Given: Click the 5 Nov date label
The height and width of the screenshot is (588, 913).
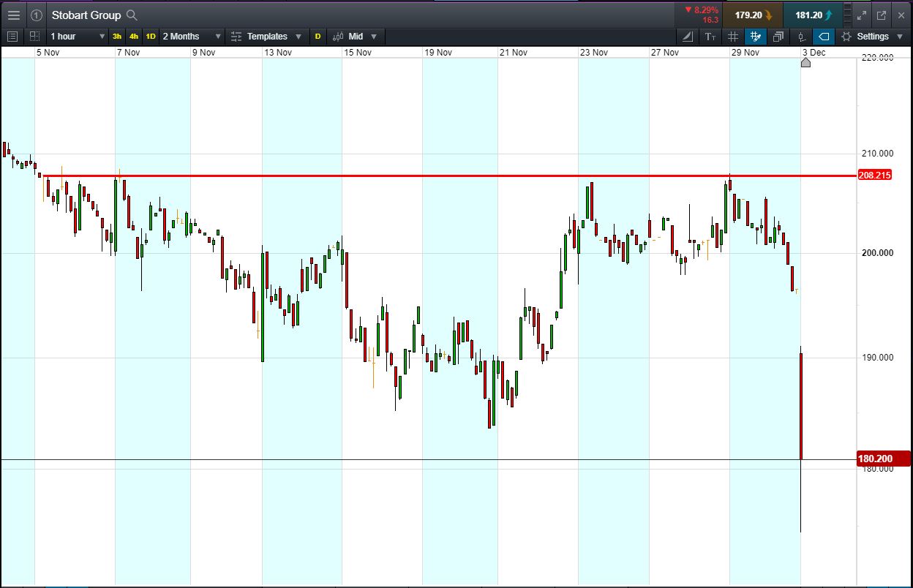Looking at the screenshot, I should (48, 52).
